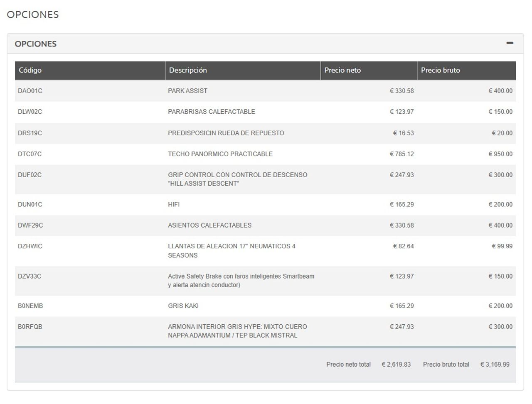Screen dimensions: 532x404
Task: Select TECHO PANORMICO PRACTICABLE description
Action: [220, 154]
